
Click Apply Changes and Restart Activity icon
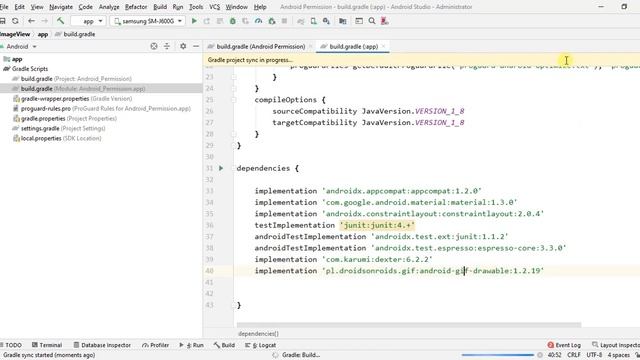pyautogui.click(x=207, y=21)
